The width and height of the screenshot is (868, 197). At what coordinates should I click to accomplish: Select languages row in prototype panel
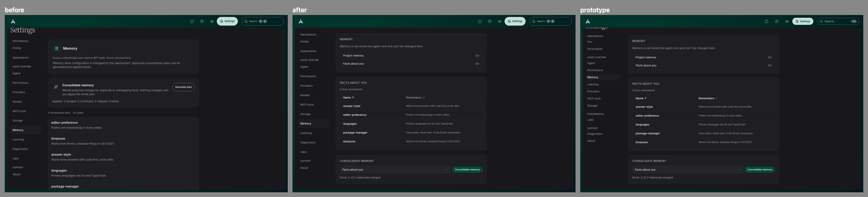click(x=704, y=125)
